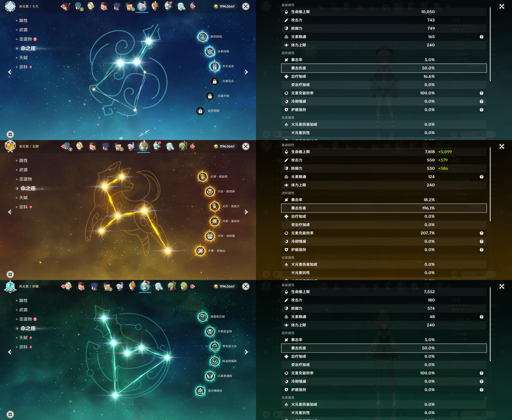Open 天赋 tab in 砂糖's side menu
This screenshot has height=420, width=512.
(23, 338)
